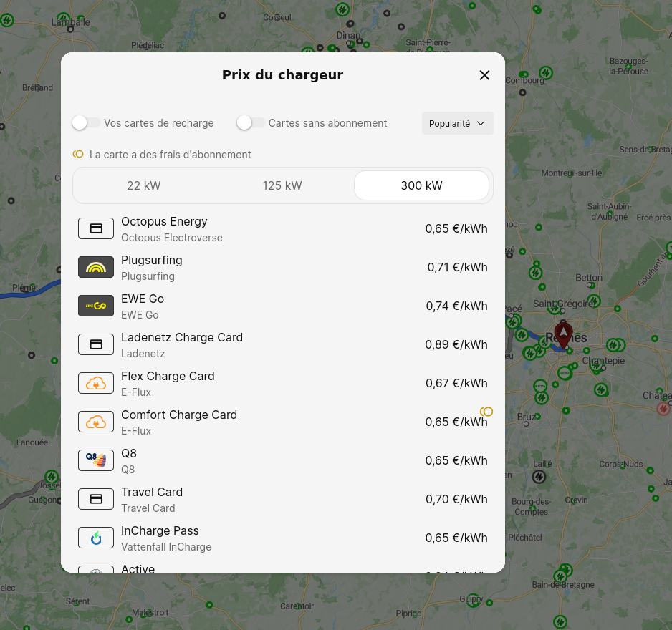Click the Plugsurfing card logo
Viewport: 672px width, 630px height.
(96, 267)
